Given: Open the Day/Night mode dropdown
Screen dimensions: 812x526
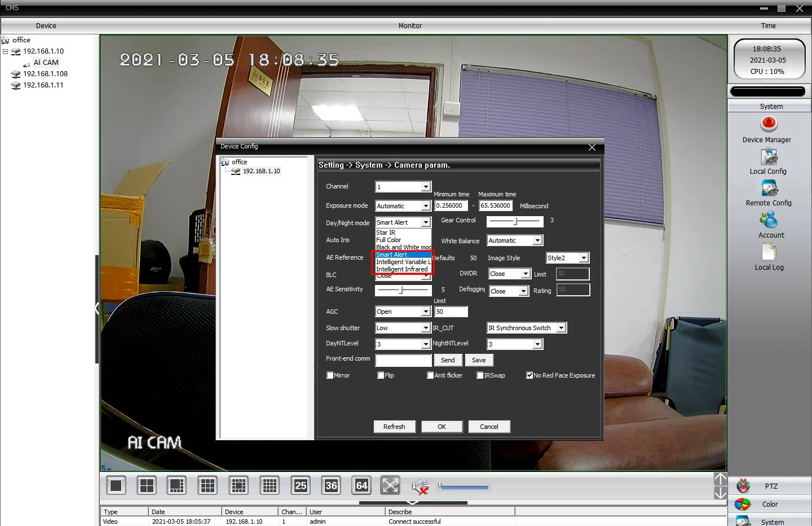Looking at the screenshot, I should click(x=403, y=222).
